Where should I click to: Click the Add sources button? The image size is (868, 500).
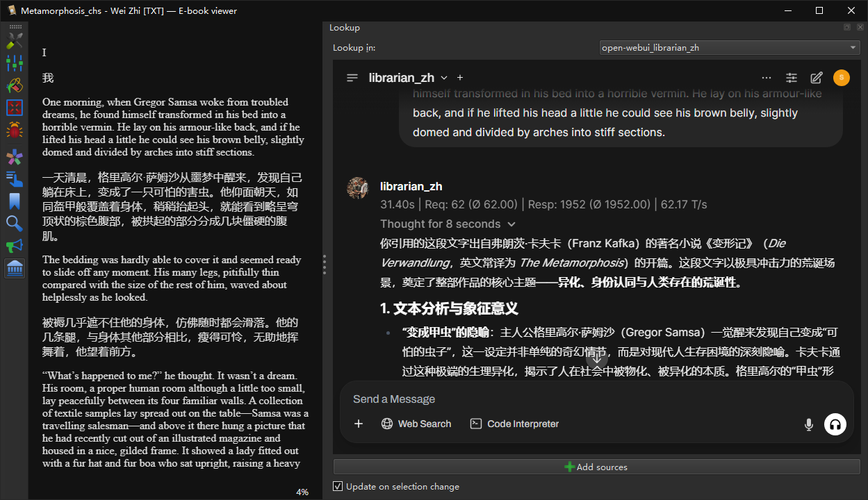click(597, 467)
